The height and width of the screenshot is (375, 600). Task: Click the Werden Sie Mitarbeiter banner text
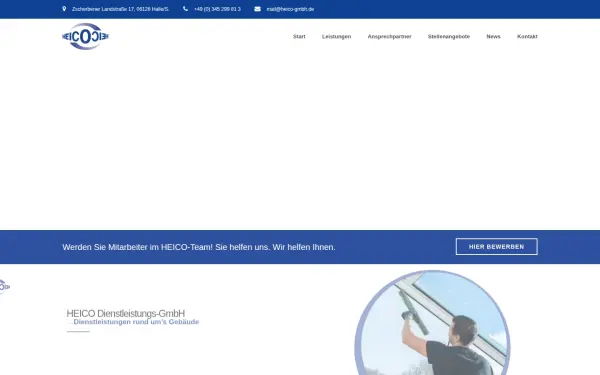(x=199, y=247)
